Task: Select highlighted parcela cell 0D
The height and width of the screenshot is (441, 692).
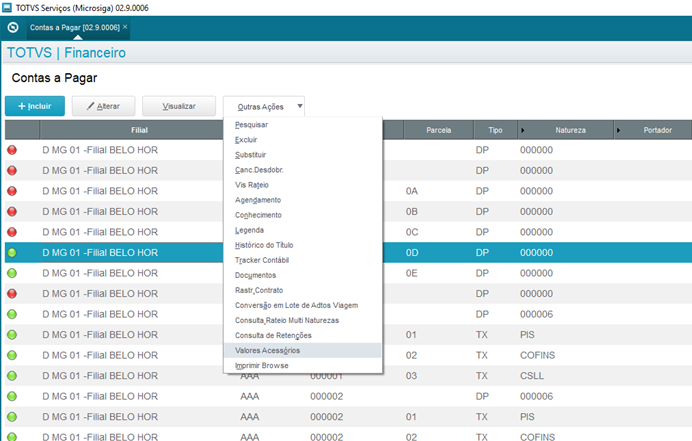Action: click(412, 253)
